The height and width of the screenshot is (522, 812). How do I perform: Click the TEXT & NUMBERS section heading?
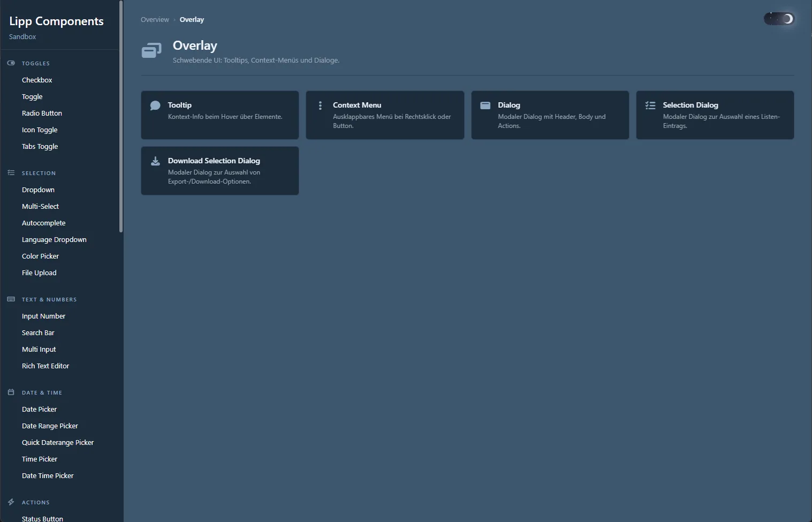tap(49, 299)
